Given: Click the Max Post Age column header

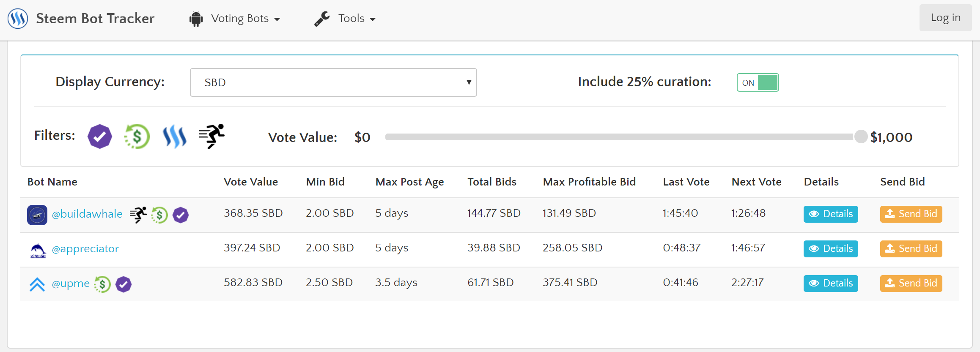Looking at the screenshot, I should (x=410, y=182).
